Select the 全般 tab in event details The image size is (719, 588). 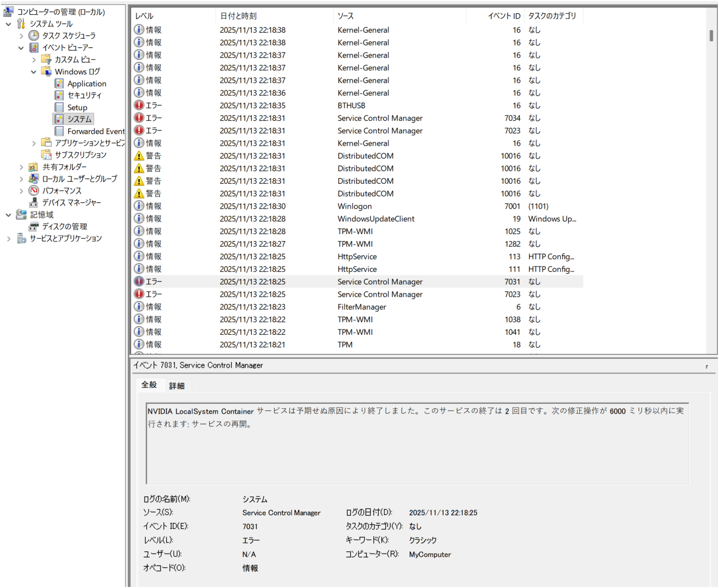(x=149, y=385)
